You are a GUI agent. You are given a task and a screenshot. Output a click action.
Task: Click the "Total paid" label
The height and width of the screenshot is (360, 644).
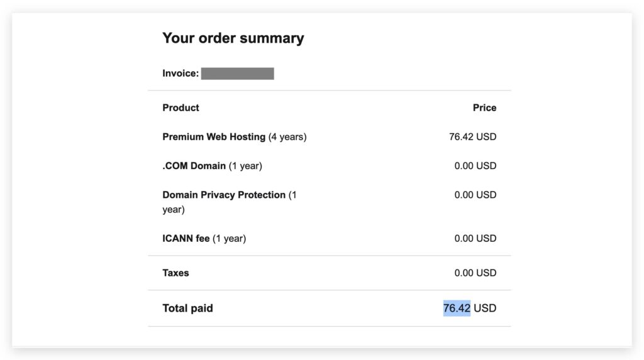pyautogui.click(x=187, y=308)
